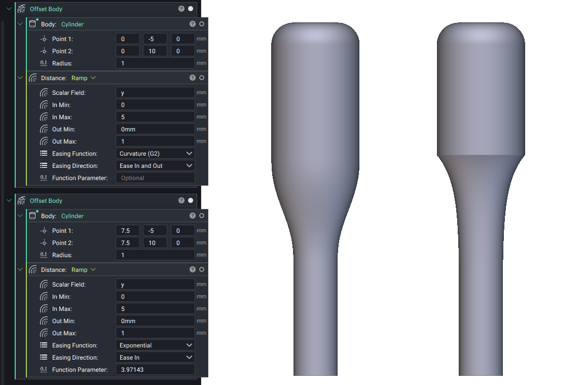Click the Function Parameter field showing 3.97143
588x385 pixels.
click(155, 370)
